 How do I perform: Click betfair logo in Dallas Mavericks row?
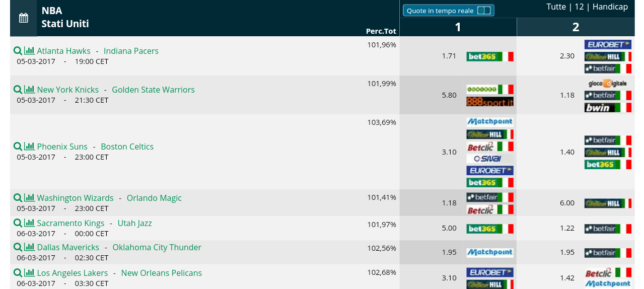(x=608, y=253)
